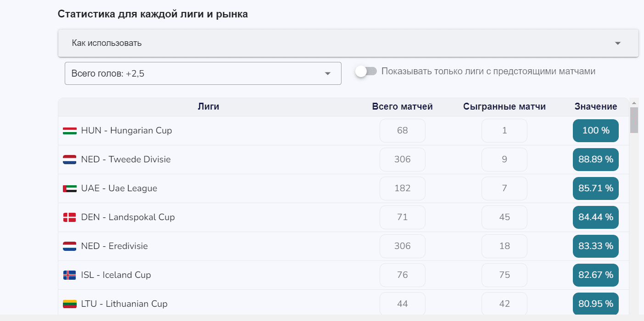Screen dimensions: 644x321
Task: Click the played matches field showing 45
Action: coord(504,217)
